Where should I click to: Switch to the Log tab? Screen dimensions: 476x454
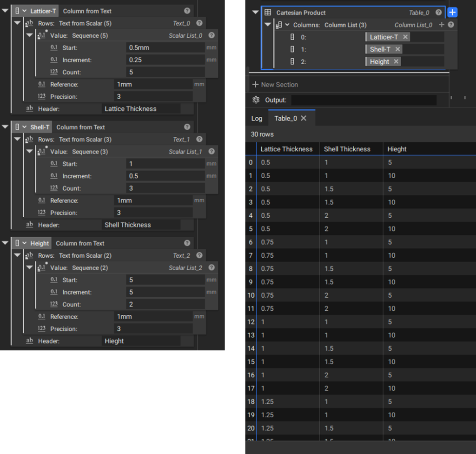pos(257,119)
